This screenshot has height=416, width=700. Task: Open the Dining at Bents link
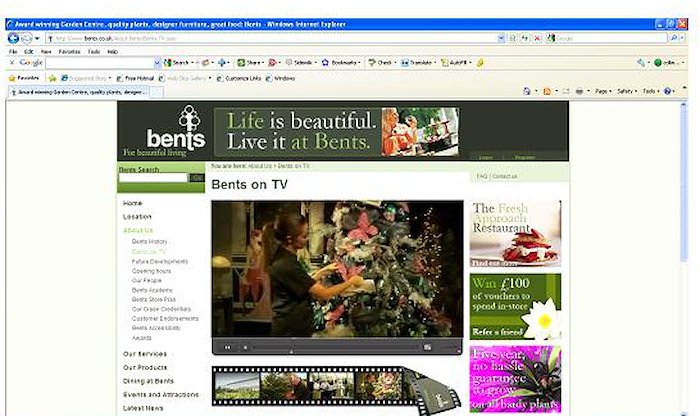(x=148, y=381)
